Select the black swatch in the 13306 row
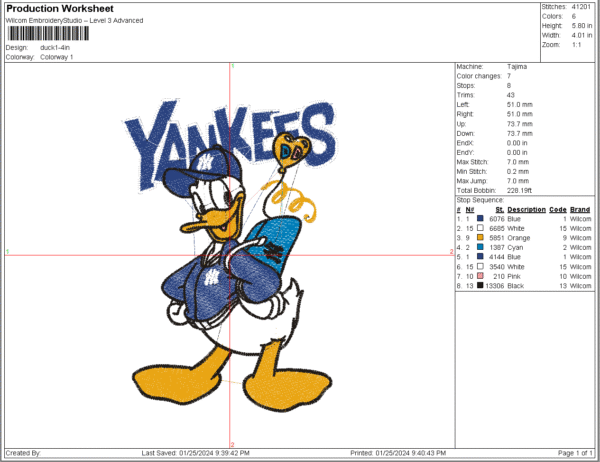This screenshot has width=600, height=462. (480, 286)
